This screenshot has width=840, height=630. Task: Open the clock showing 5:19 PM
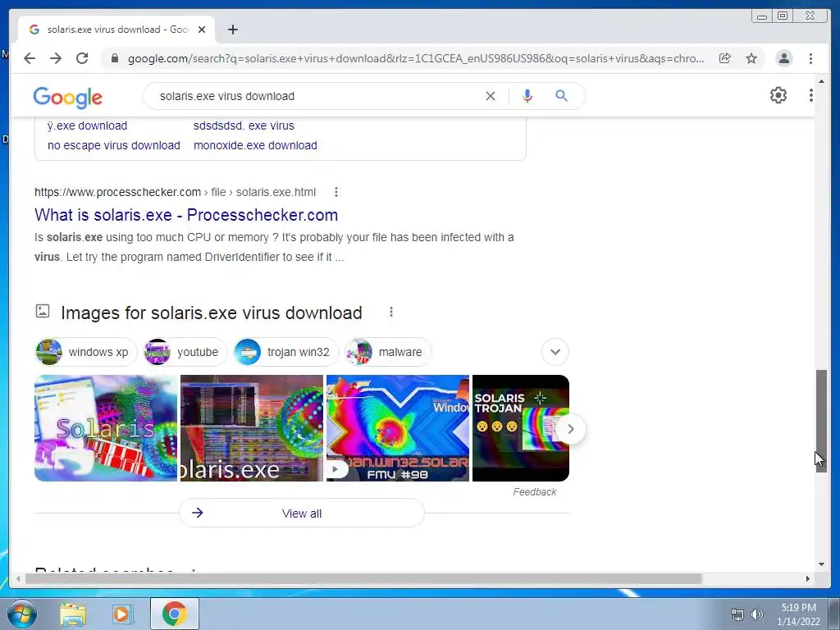click(798, 614)
